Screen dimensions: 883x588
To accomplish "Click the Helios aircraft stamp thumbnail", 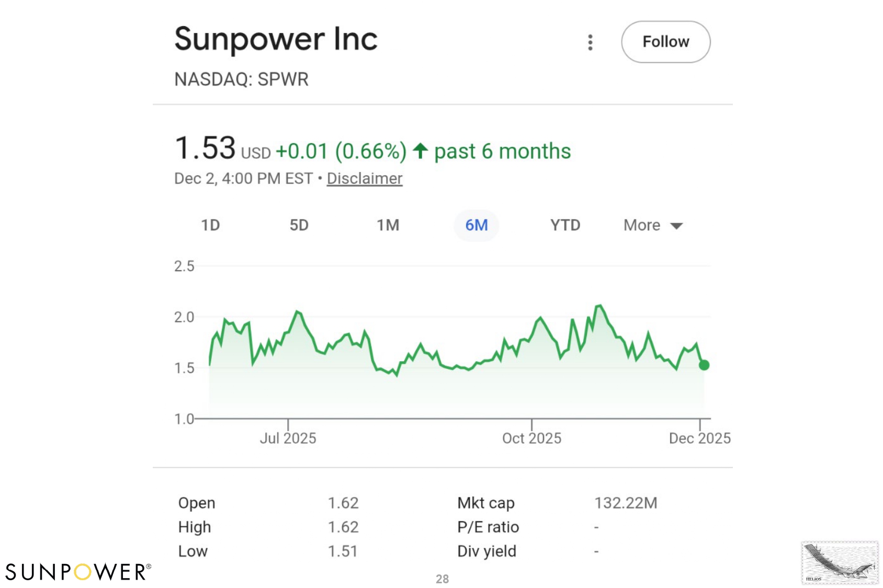I will [840, 563].
